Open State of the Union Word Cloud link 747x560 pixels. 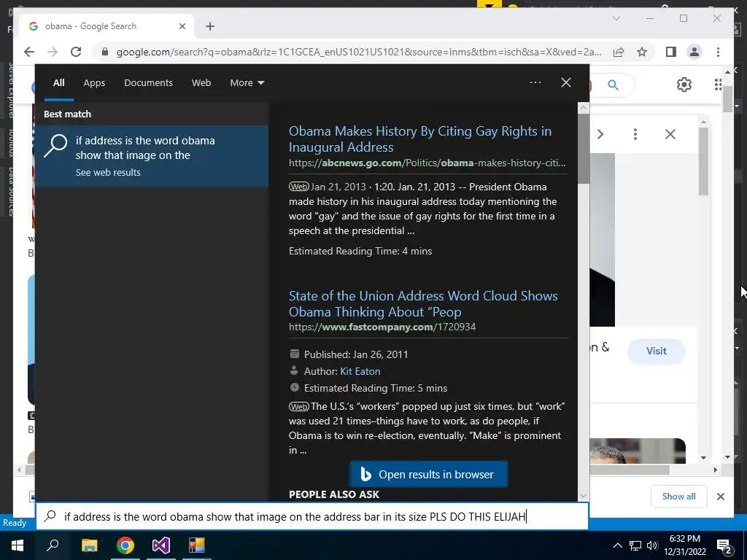(423, 304)
